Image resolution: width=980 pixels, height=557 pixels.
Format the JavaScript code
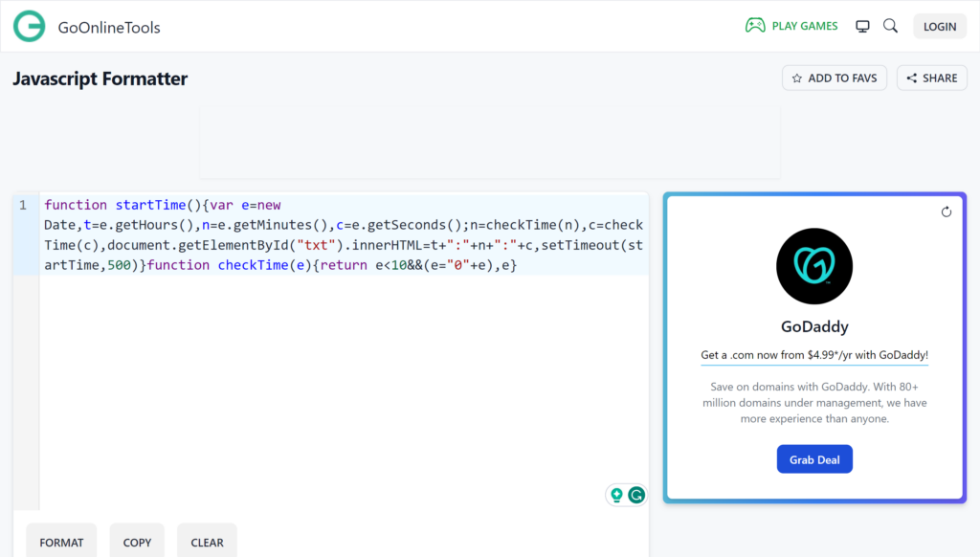pos(61,542)
